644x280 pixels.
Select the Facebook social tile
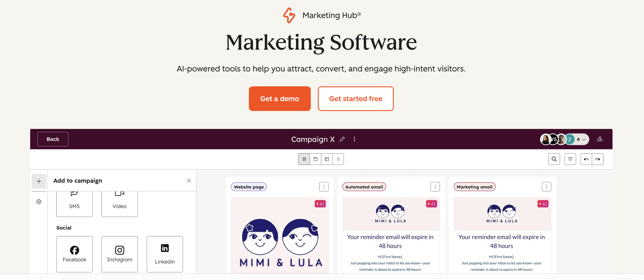(74, 254)
